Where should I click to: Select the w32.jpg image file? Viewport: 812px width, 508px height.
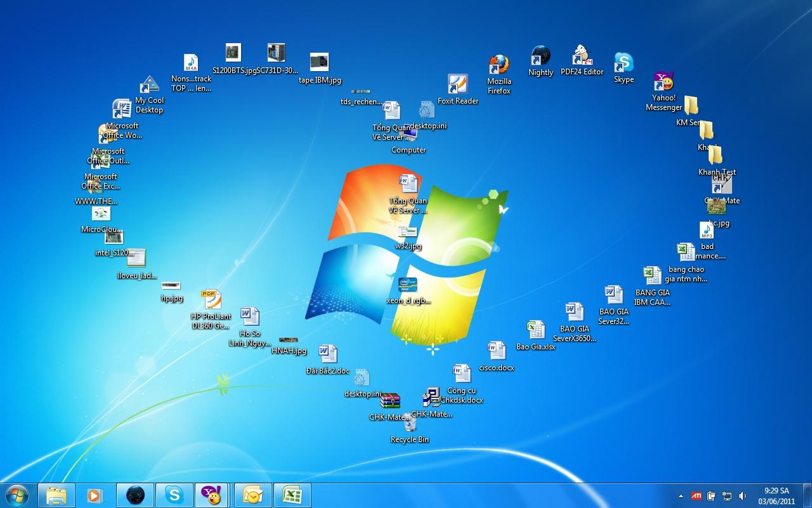click(408, 232)
